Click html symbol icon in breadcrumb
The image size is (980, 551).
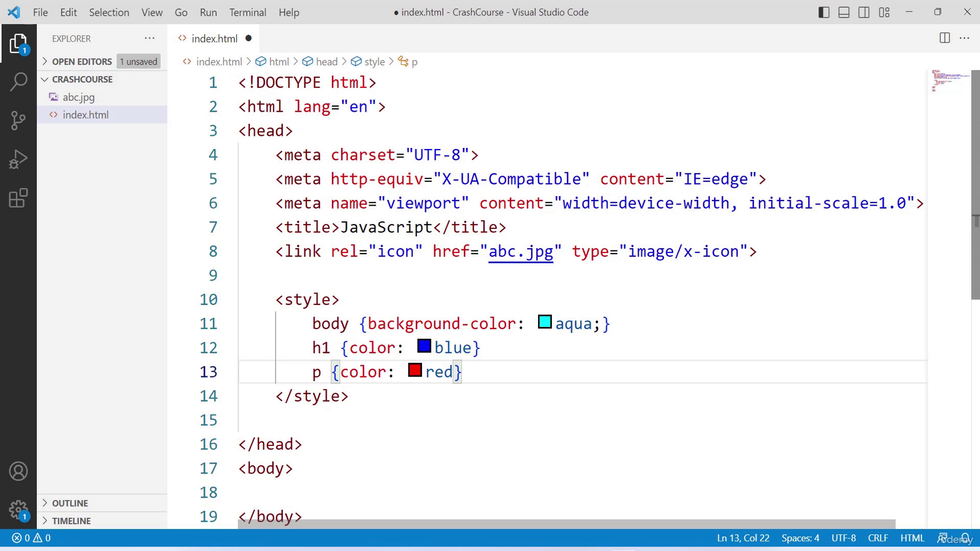pos(261,62)
